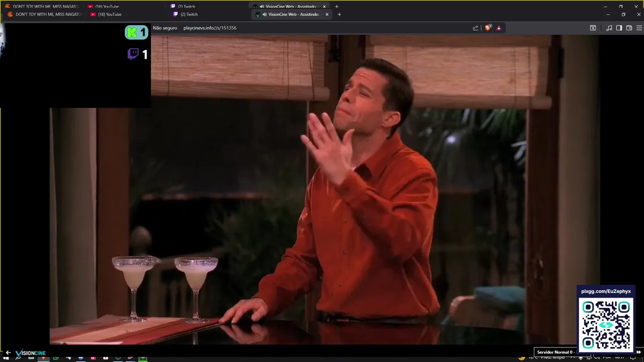Open the 'Não seguro' site security info
Image resolution: width=644 pixels, height=362 pixels.
165,28
